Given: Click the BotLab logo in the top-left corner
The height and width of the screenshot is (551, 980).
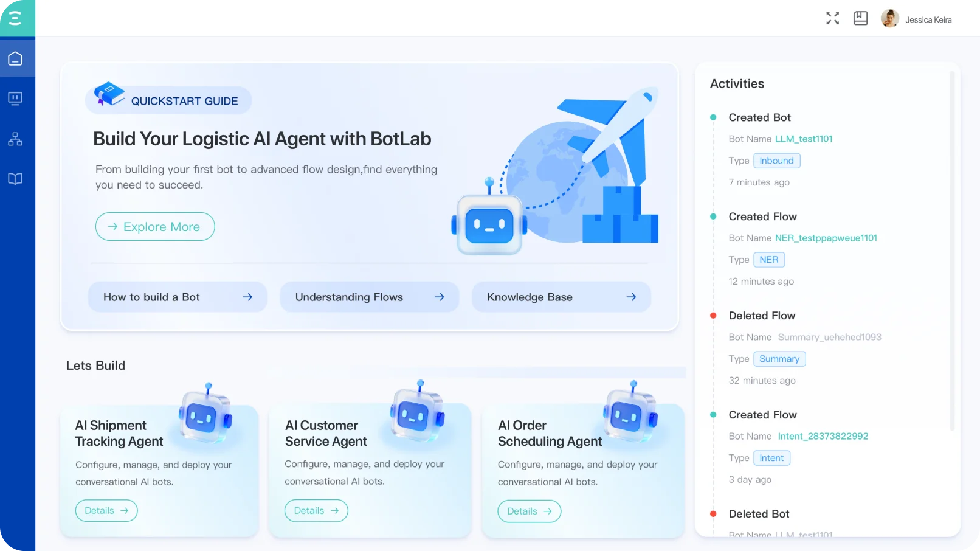Looking at the screenshot, I should pyautogui.click(x=16, y=18).
